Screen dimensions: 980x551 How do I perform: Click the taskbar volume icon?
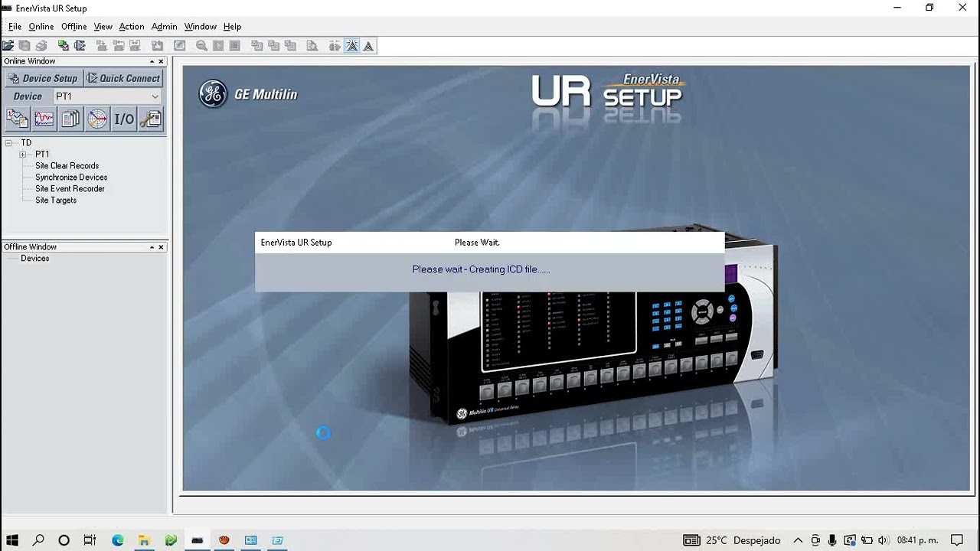tap(884, 540)
